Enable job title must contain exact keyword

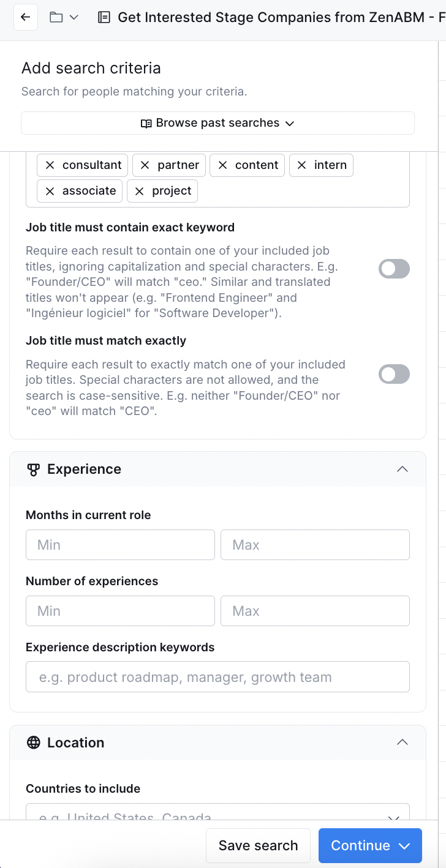coord(393,269)
